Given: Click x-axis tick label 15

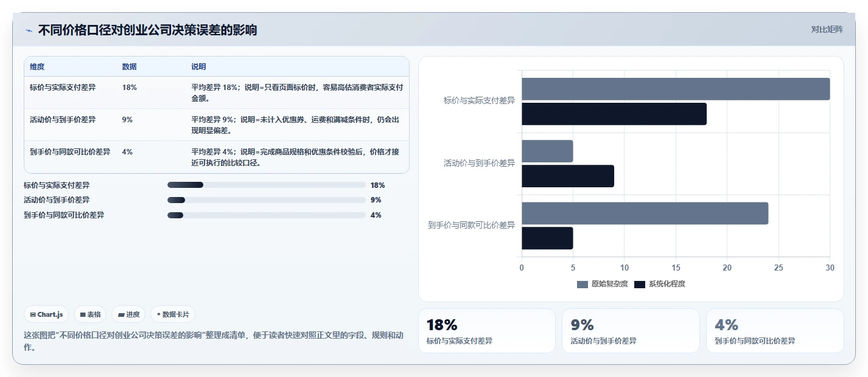Looking at the screenshot, I should point(676,268).
